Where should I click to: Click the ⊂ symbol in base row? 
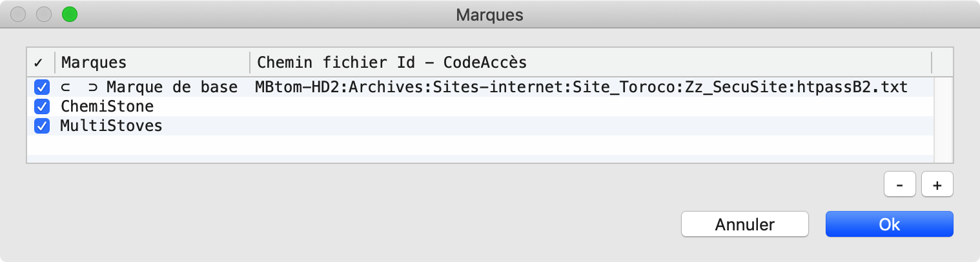(66, 87)
